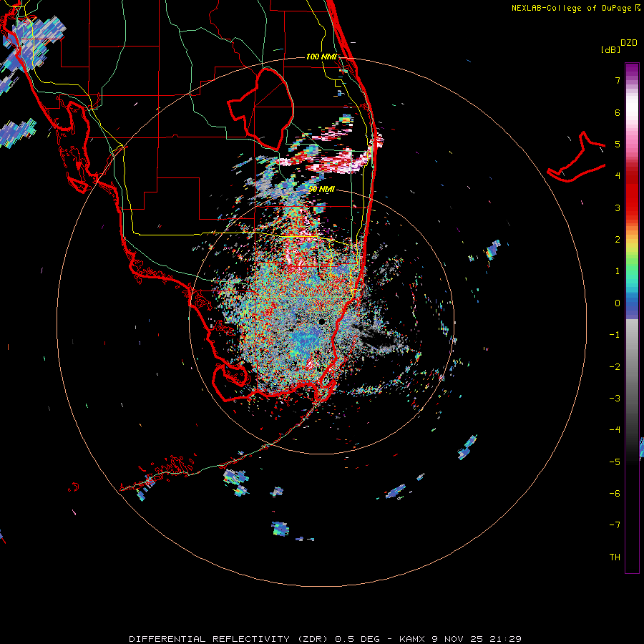Click the -5 value on the color scale
644x644 pixels.
(x=615, y=462)
